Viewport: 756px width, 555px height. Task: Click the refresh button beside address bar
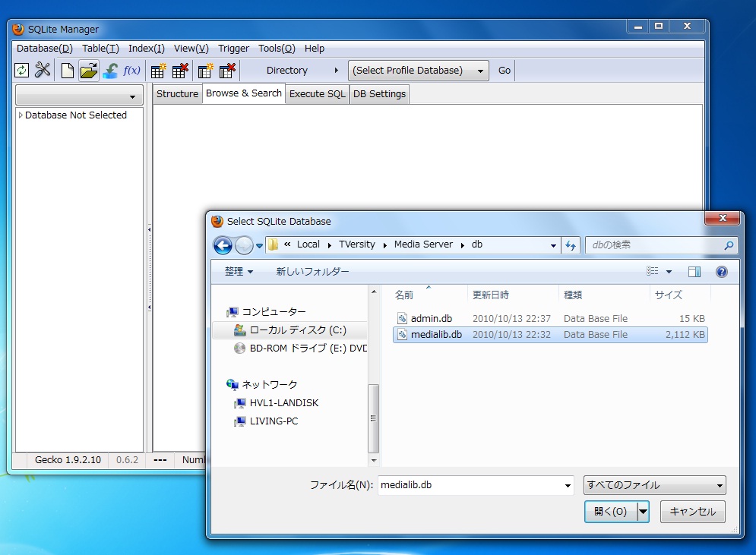[x=571, y=246]
